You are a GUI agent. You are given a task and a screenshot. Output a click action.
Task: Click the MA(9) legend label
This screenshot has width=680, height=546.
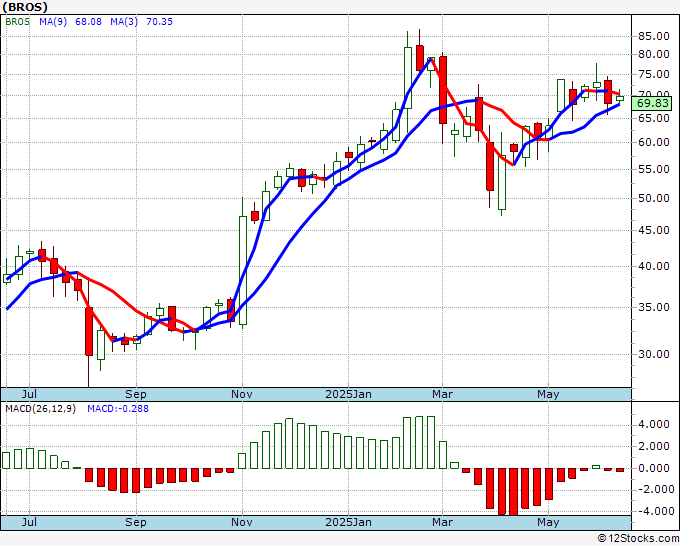(53, 22)
